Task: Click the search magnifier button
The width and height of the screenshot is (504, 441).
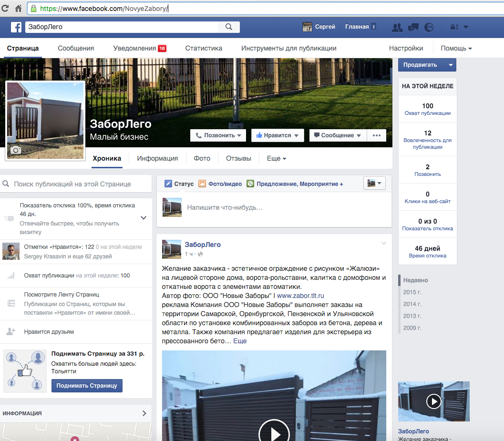Action: (x=228, y=27)
